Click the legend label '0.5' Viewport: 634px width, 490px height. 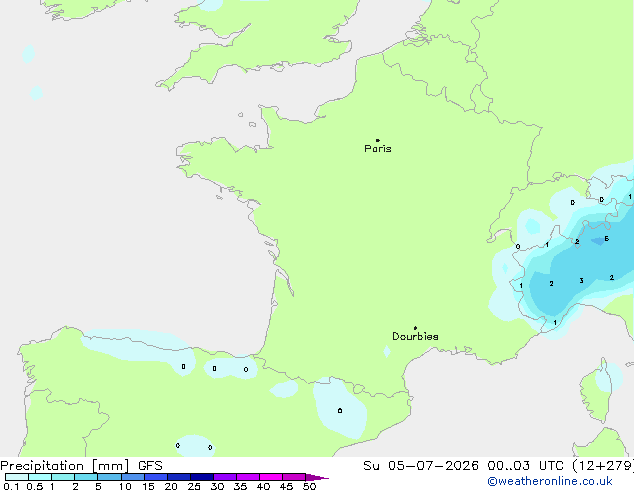35,486
